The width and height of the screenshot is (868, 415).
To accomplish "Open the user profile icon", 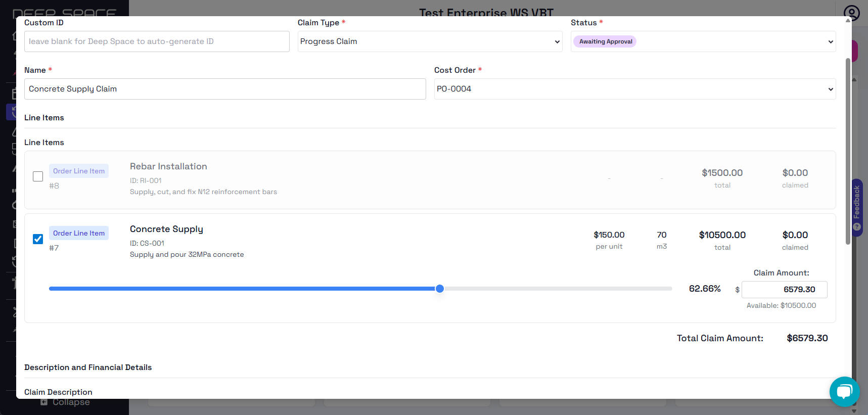I will [852, 13].
